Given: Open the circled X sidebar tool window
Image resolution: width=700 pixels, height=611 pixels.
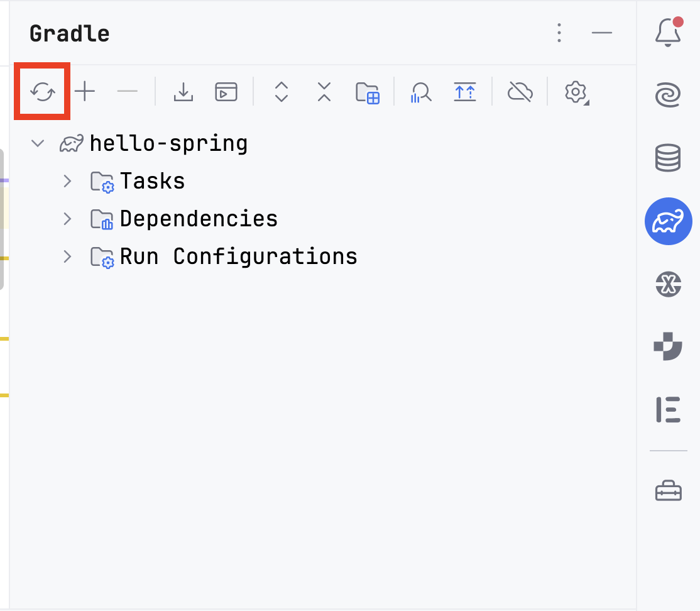Looking at the screenshot, I should tap(669, 284).
